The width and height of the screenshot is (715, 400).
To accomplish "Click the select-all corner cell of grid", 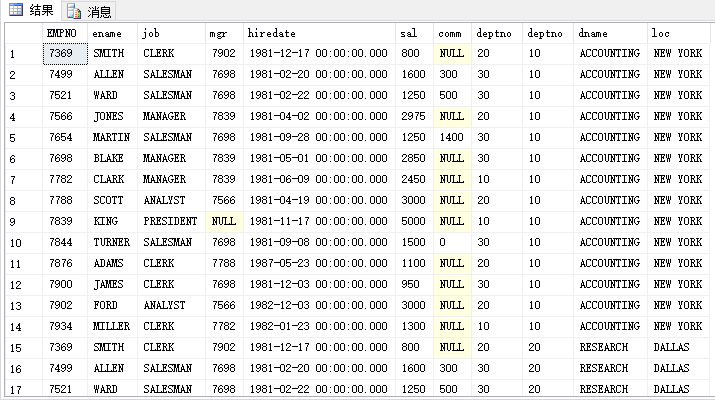I will 24,33.
